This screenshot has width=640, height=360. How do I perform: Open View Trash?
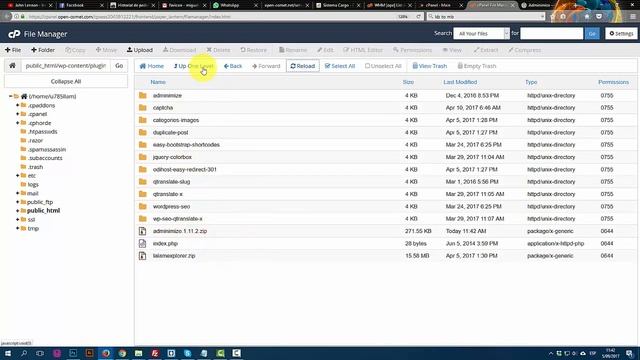point(429,66)
